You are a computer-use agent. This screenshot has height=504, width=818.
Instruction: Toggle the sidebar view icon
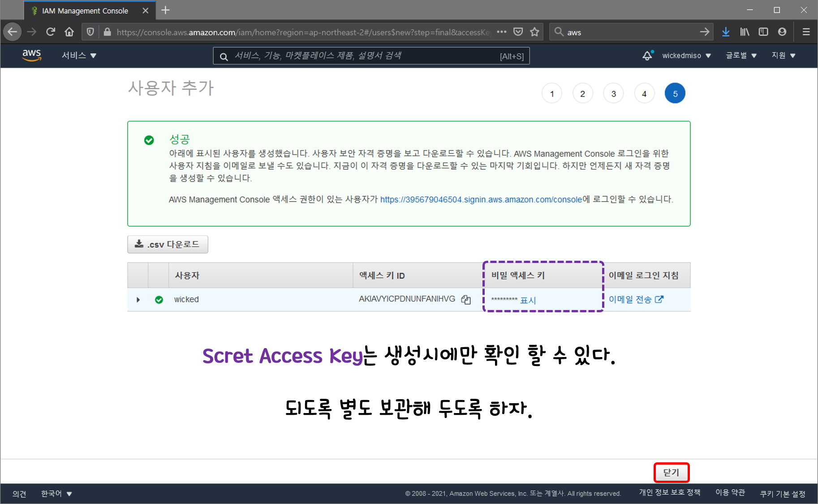pyautogui.click(x=763, y=32)
